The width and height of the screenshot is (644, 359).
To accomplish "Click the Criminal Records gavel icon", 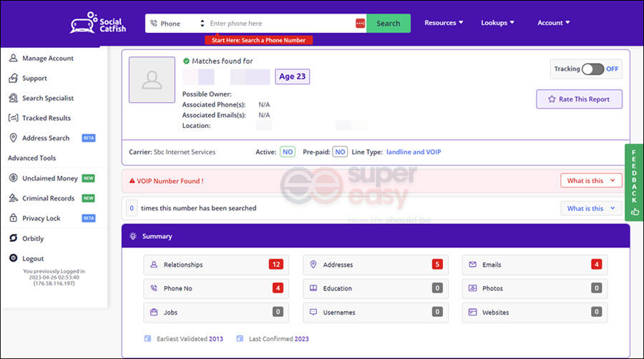I will coord(13,198).
